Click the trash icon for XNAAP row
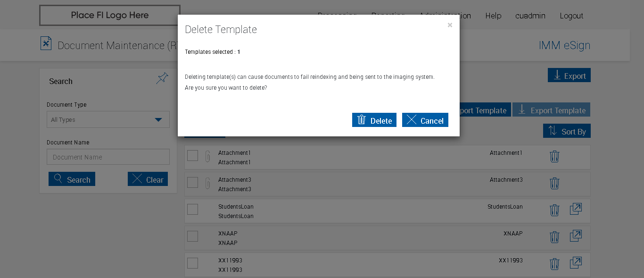The image size is (644, 278). (x=554, y=237)
